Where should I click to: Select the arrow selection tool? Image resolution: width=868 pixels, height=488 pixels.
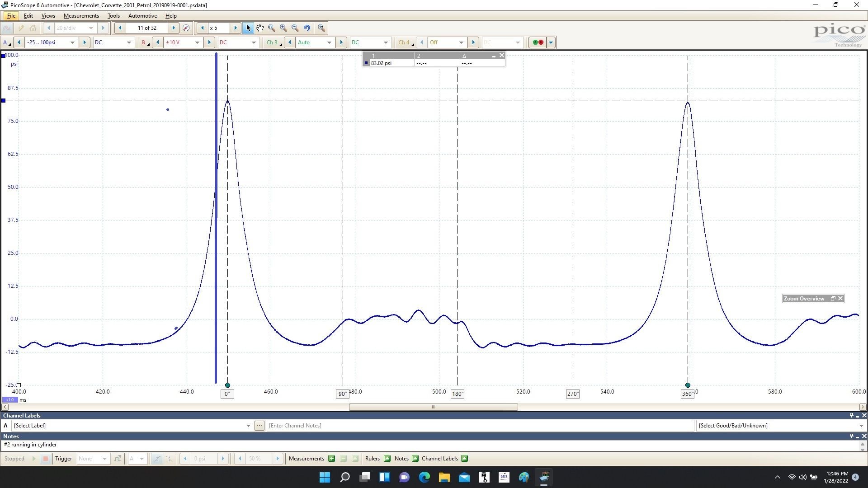pos(248,28)
